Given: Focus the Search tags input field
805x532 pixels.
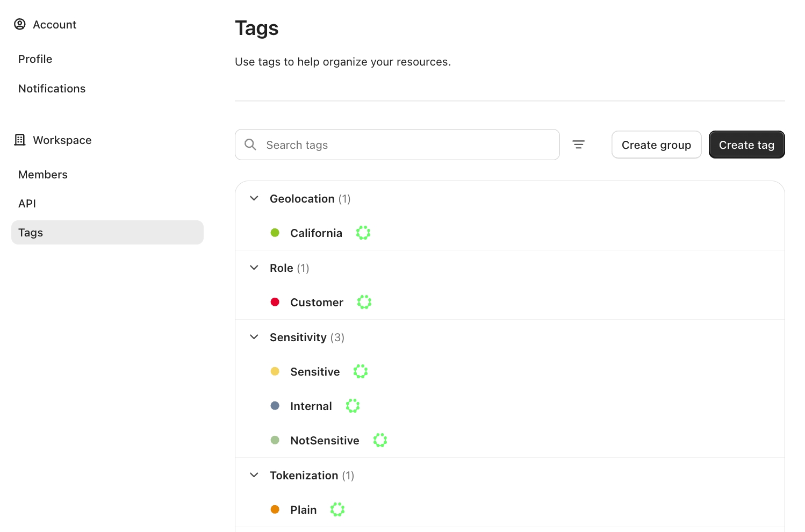Looking at the screenshot, I should click(x=408, y=145).
